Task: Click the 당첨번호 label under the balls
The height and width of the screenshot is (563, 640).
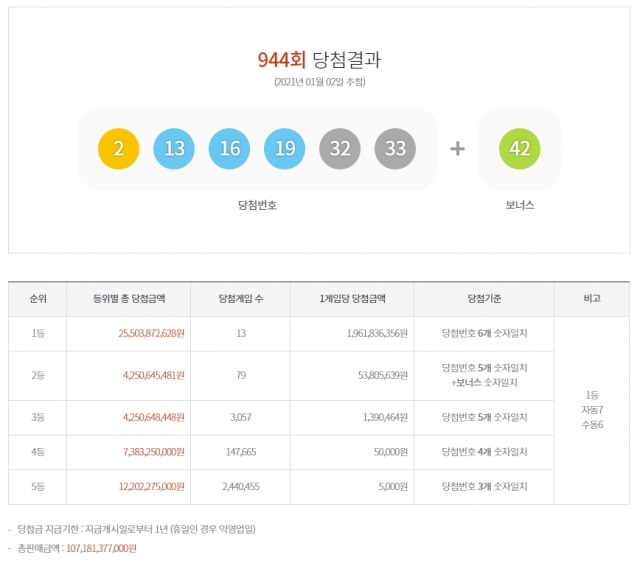Action: (x=258, y=205)
